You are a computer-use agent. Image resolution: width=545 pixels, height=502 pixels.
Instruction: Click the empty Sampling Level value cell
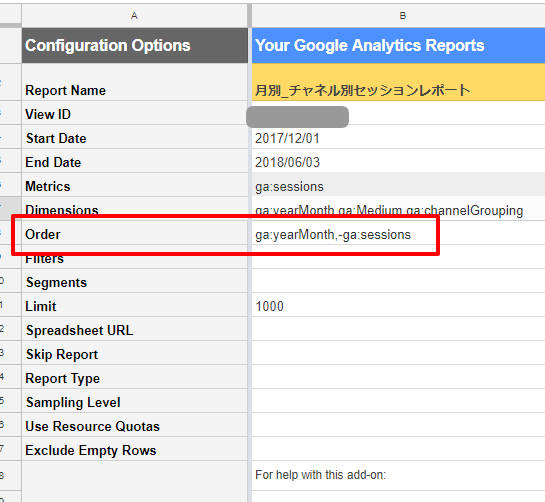pyautogui.click(x=398, y=401)
